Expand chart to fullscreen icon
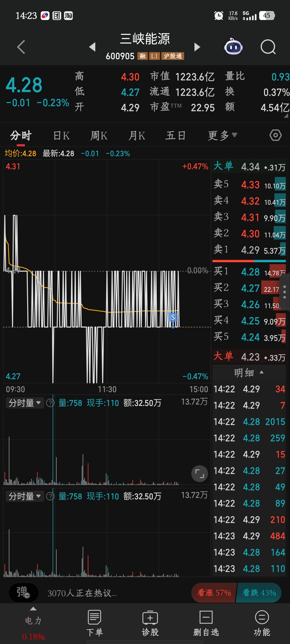This screenshot has width=290, height=644. 199,474
